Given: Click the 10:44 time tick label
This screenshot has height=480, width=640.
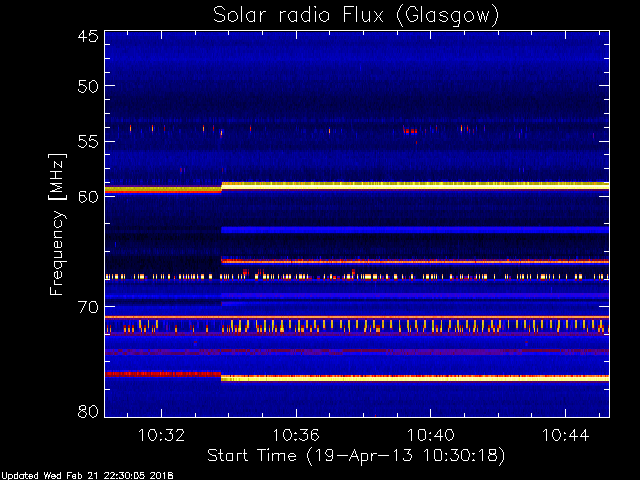Looking at the screenshot, I should coord(565,435).
